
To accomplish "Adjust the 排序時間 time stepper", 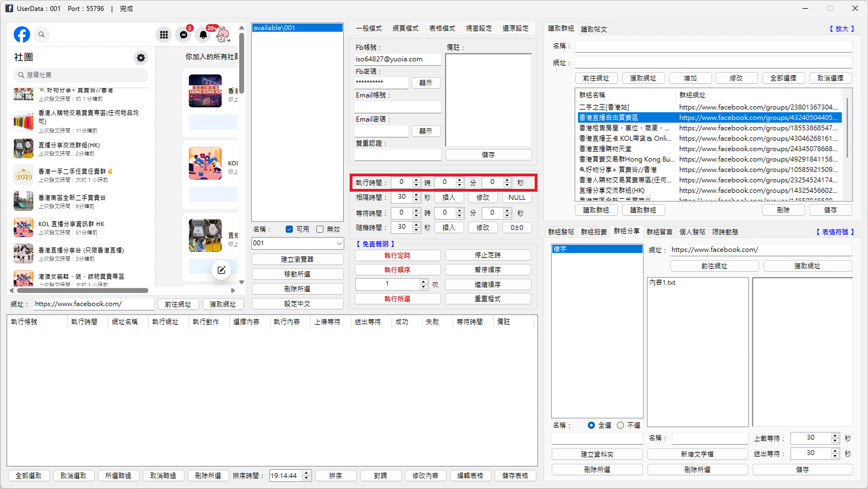I will point(306,476).
